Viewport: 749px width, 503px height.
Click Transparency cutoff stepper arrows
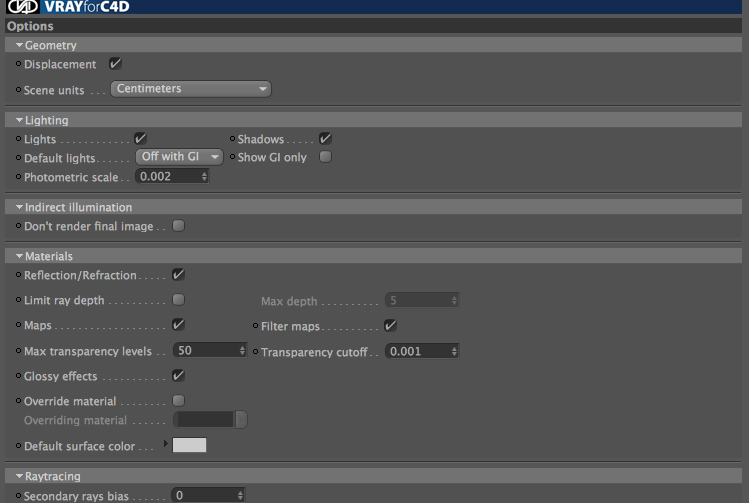tap(454, 352)
